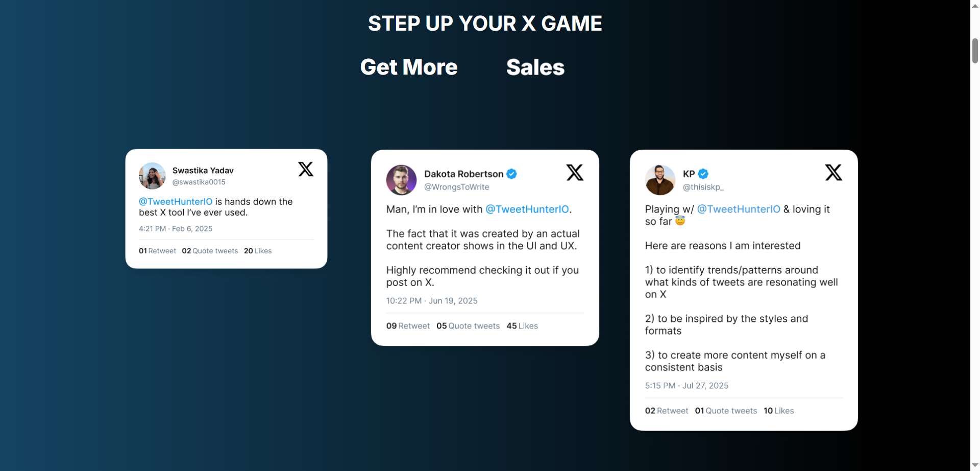The image size is (980, 471).
Task: Open the @TweetHunterIO link in Dakota's tweet
Action: tap(526, 209)
